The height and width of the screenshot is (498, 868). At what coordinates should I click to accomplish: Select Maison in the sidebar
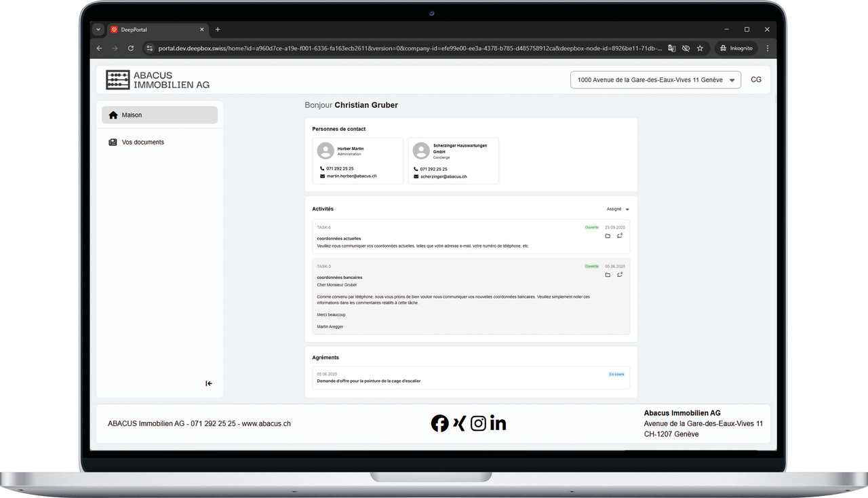point(159,115)
